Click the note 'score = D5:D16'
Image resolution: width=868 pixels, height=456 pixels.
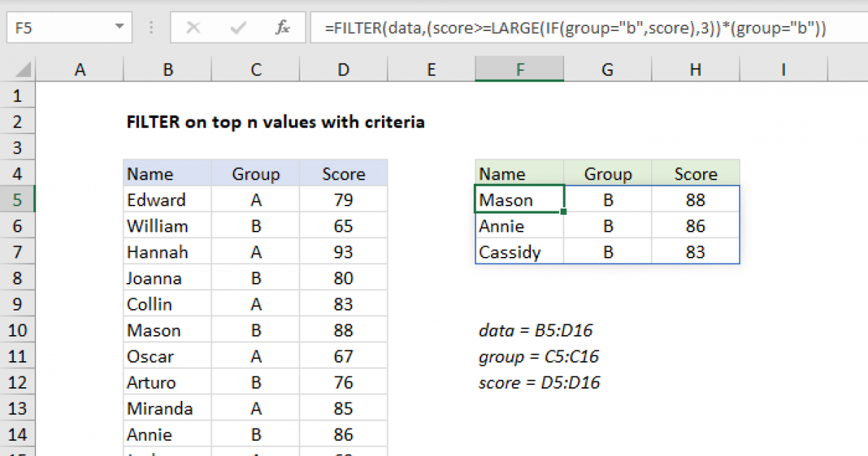click(x=539, y=383)
